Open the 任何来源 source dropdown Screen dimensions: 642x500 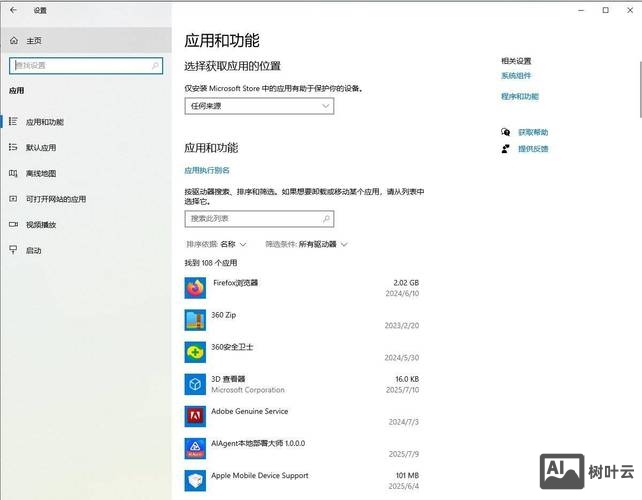pos(259,106)
